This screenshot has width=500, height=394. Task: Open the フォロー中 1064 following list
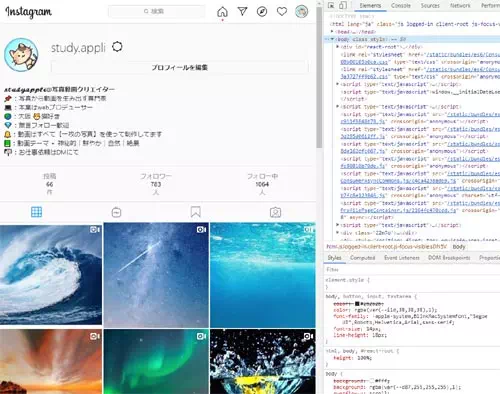(x=262, y=184)
